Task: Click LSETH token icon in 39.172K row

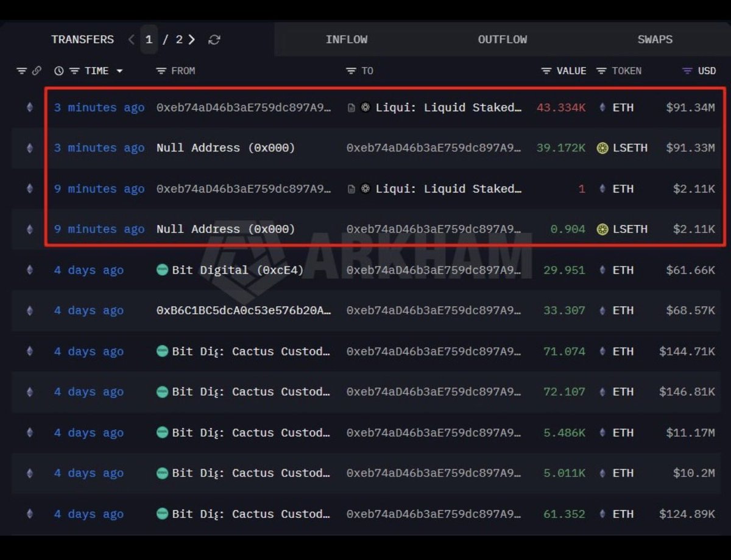Action: (x=602, y=148)
